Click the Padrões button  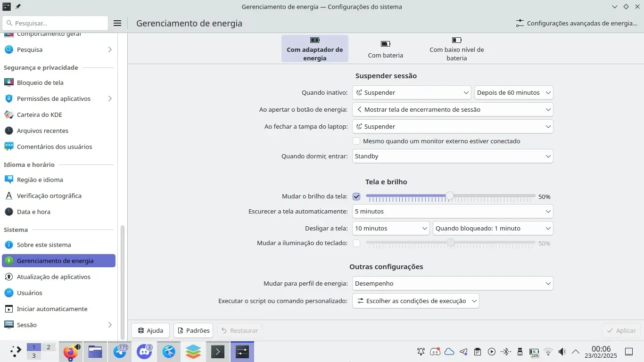click(193, 330)
